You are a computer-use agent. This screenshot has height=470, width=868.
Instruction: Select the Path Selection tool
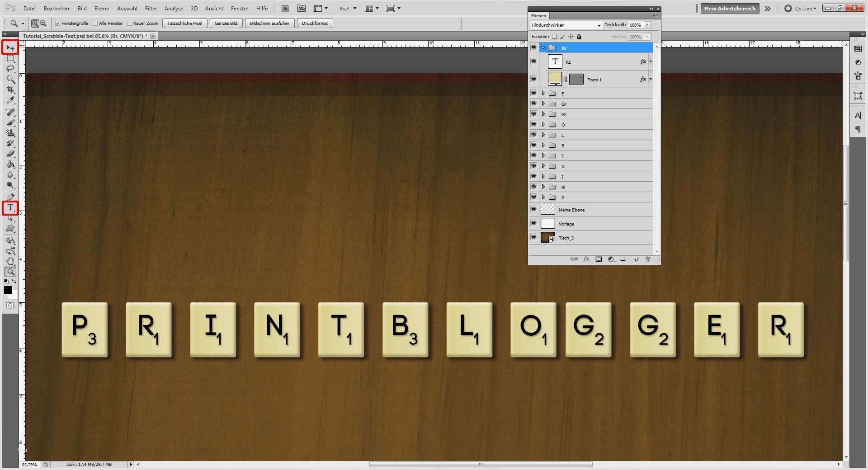[10, 218]
